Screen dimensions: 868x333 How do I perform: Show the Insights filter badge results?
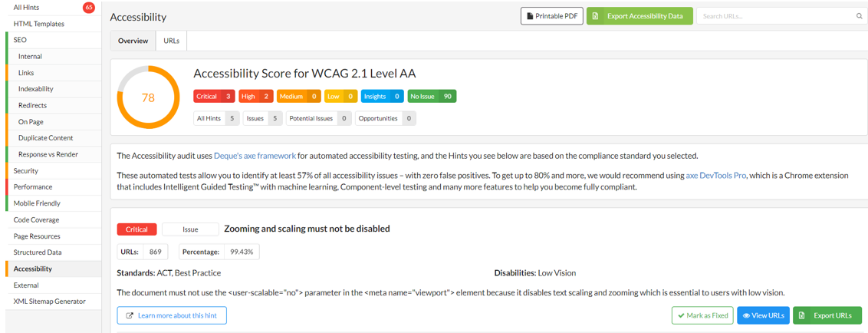(x=382, y=97)
